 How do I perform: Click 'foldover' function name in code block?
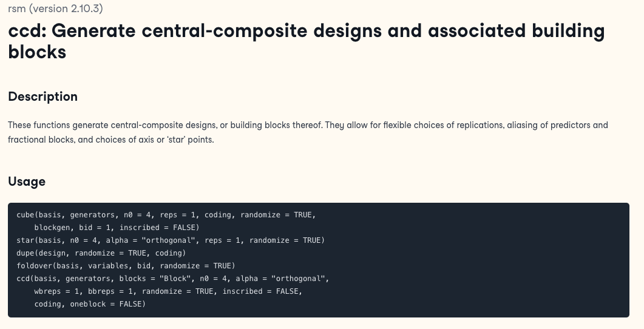pyautogui.click(x=35, y=266)
